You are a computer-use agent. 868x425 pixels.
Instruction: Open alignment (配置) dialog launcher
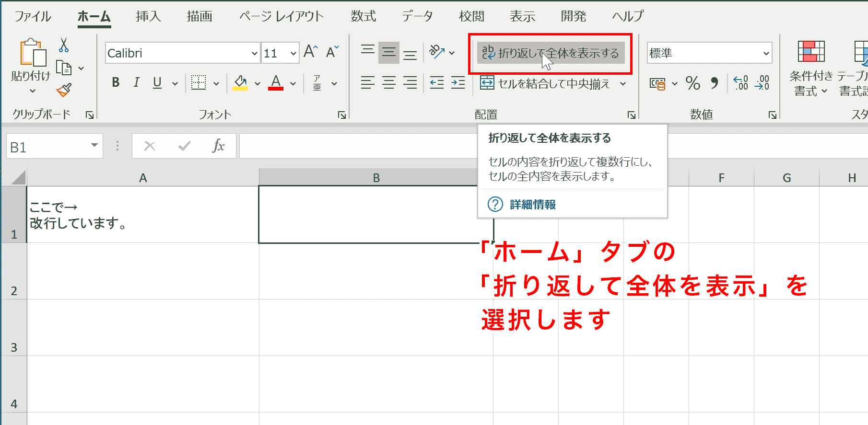632,115
